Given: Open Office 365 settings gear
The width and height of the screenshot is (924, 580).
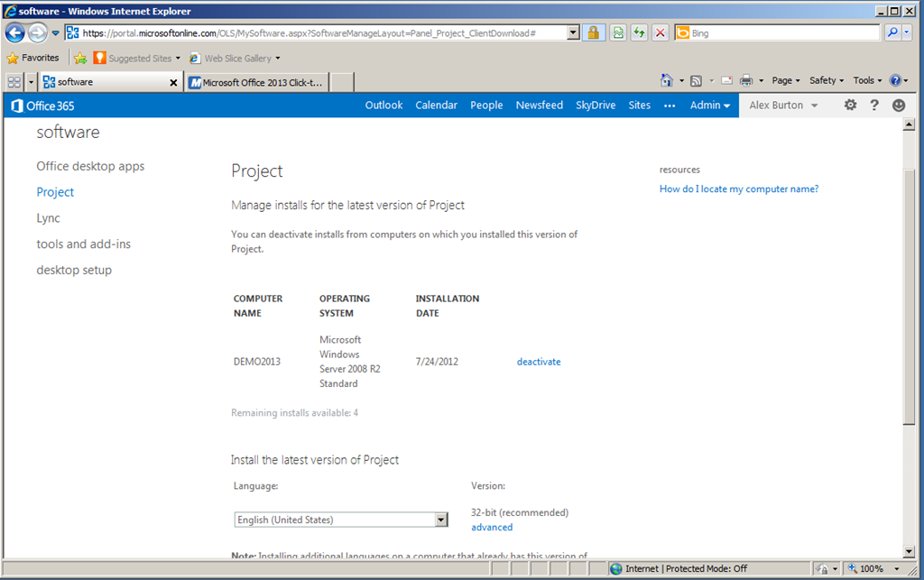Looking at the screenshot, I should [x=850, y=105].
